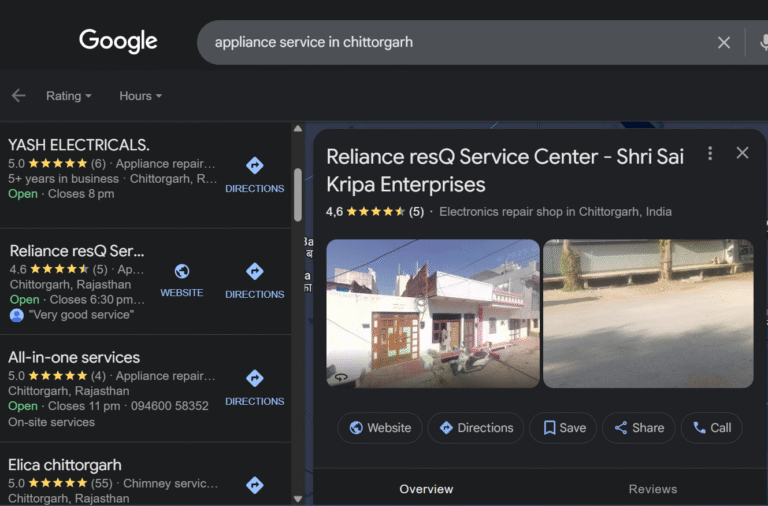Select the Overview tab
768x506 pixels.
426,489
